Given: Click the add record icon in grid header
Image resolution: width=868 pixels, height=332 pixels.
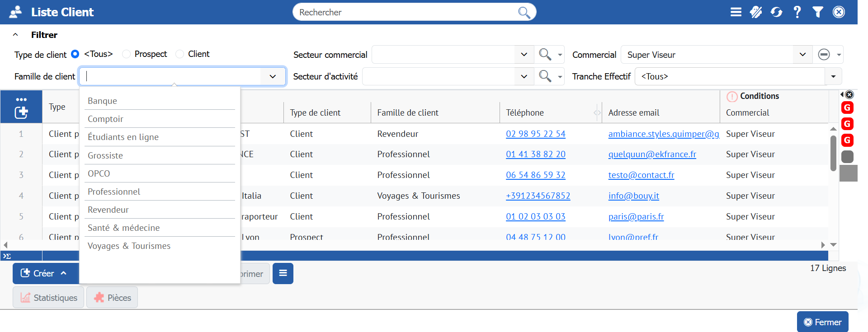Looking at the screenshot, I should point(21,112).
